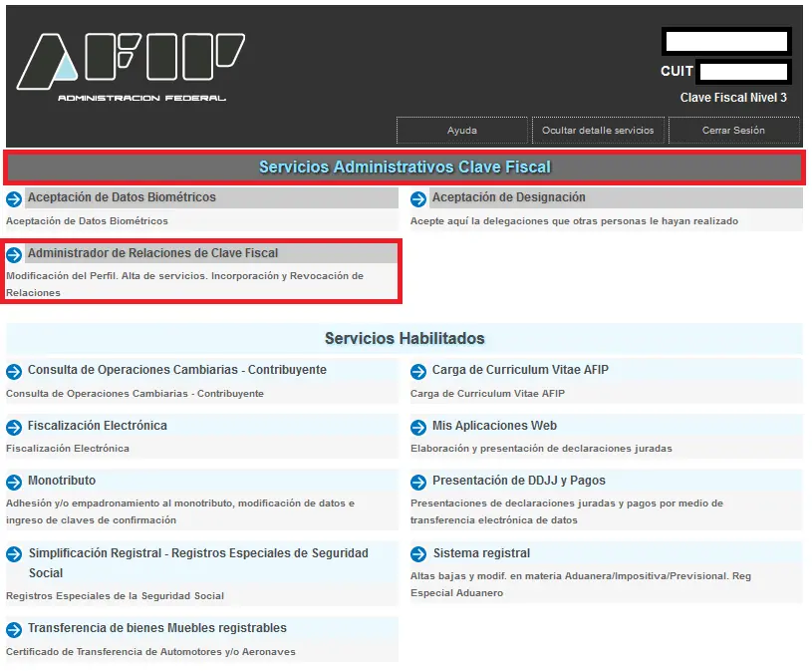Open Aceptación de Datos Biométricos service
Screen dimensions: 812x671
pyautogui.click(x=122, y=196)
